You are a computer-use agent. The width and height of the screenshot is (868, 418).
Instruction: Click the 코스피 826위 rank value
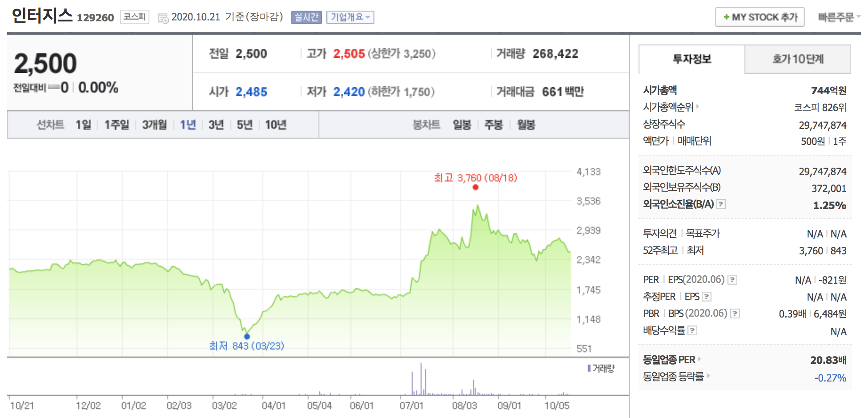pos(820,108)
